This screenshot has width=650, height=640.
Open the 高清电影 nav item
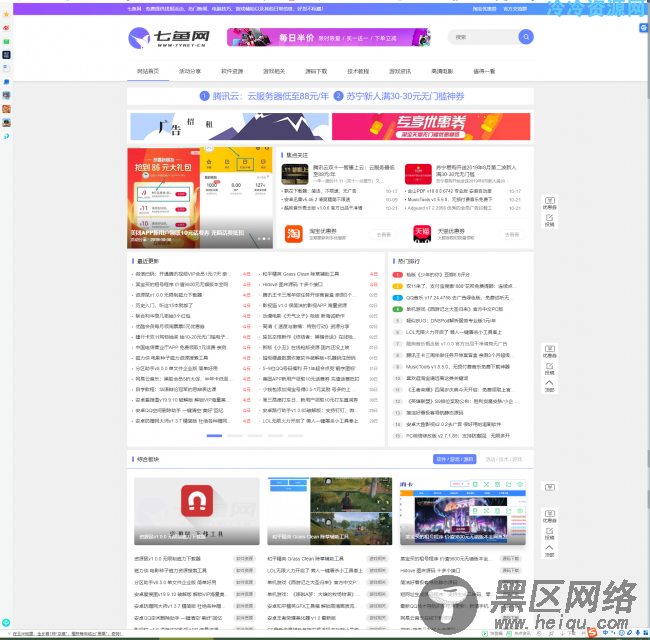442,71
